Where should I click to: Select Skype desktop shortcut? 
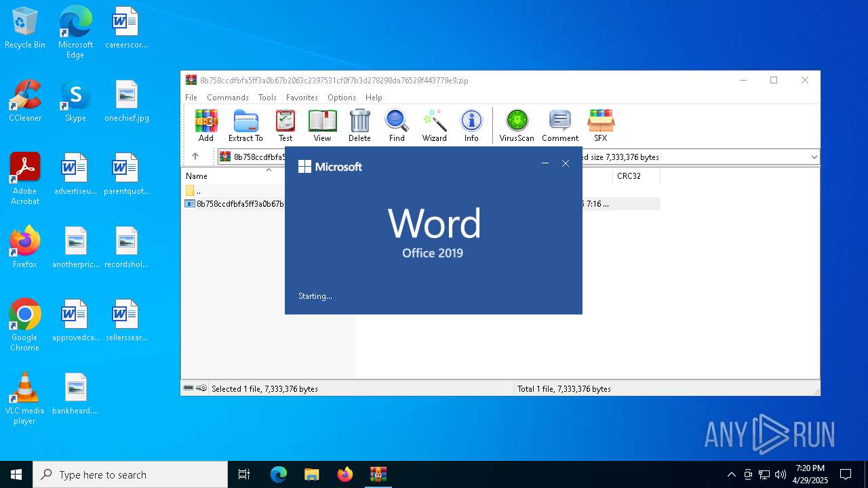(75, 102)
